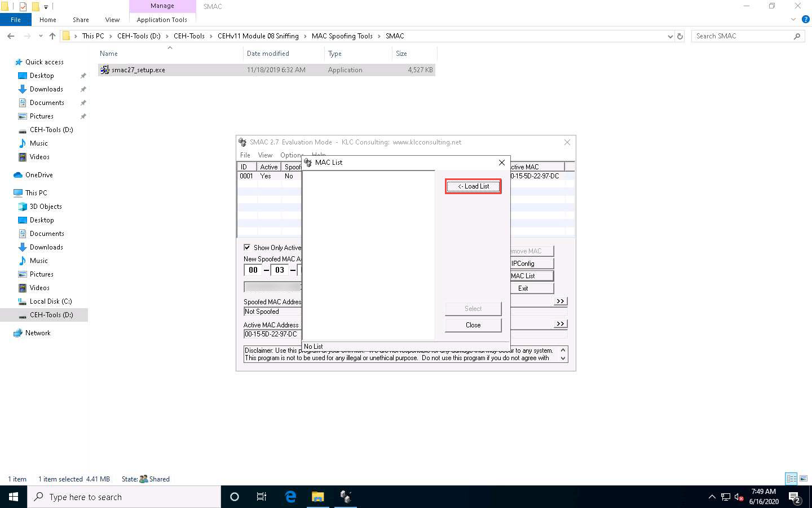
Task: Open Cortana circle icon
Action: tap(235, 497)
